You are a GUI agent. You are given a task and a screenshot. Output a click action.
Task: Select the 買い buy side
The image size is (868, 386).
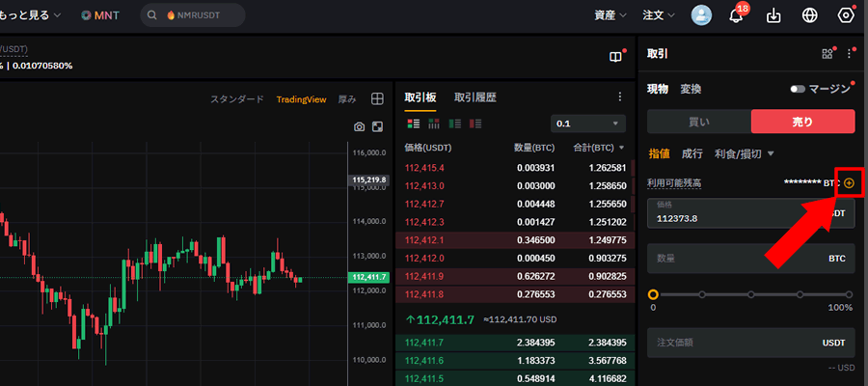(x=698, y=122)
